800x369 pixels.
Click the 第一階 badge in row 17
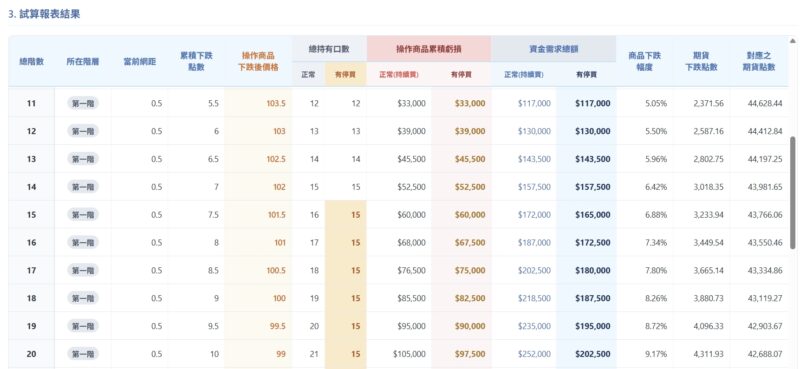83,270
